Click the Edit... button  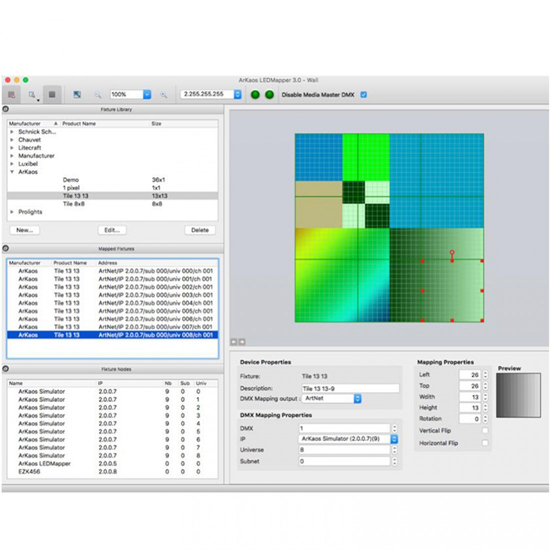pyautogui.click(x=112, y=230)
